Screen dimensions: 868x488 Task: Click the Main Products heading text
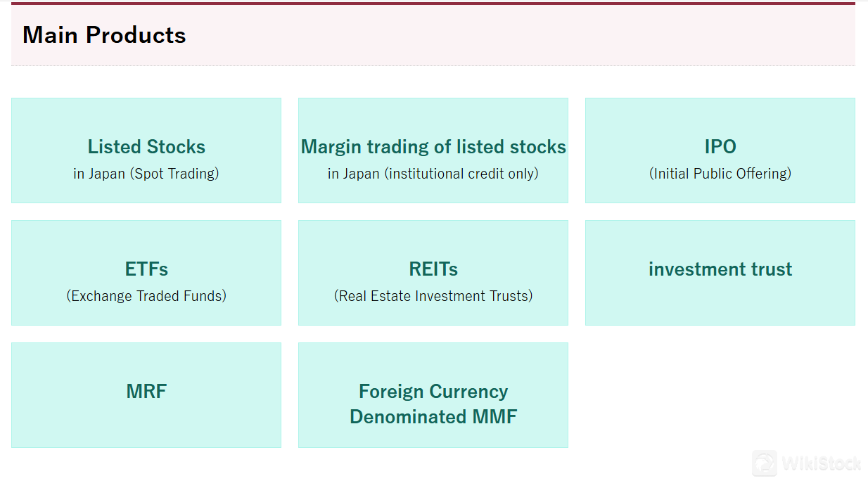tap(104, 35)
